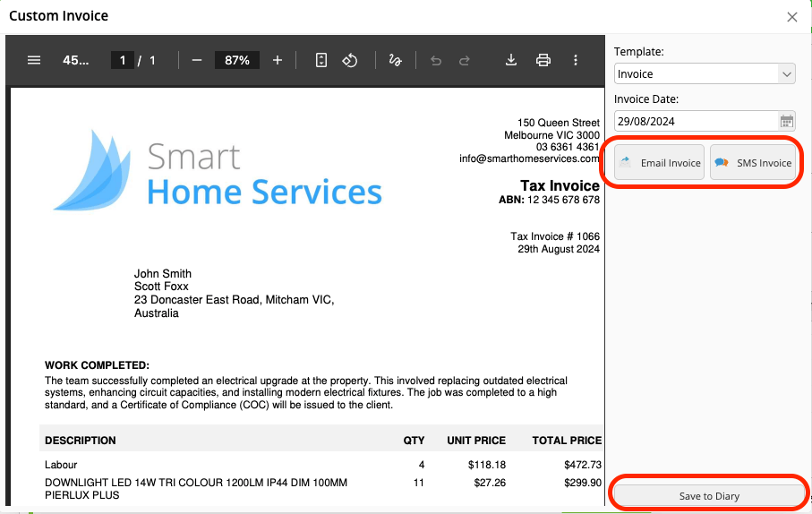Viewport: 812px width, 514px height.
Task: Print the invoice using printer icon
Action: (543, 60)
